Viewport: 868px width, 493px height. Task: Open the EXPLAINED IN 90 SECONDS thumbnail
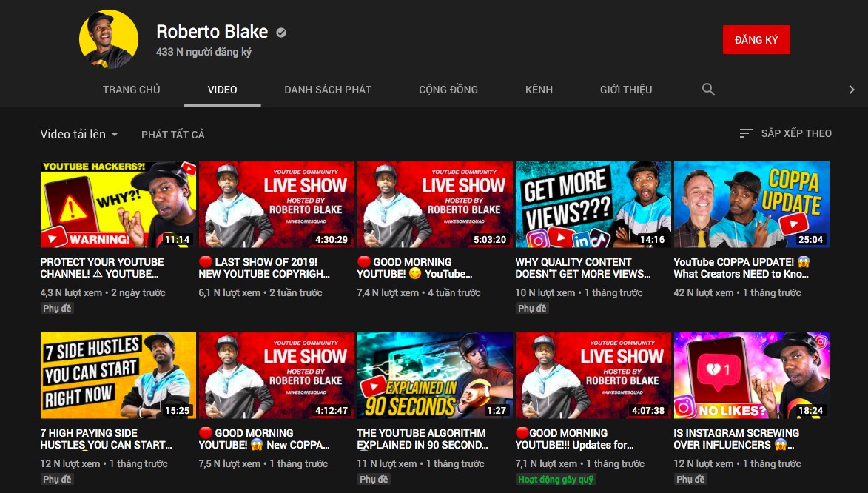click(435, 375)
